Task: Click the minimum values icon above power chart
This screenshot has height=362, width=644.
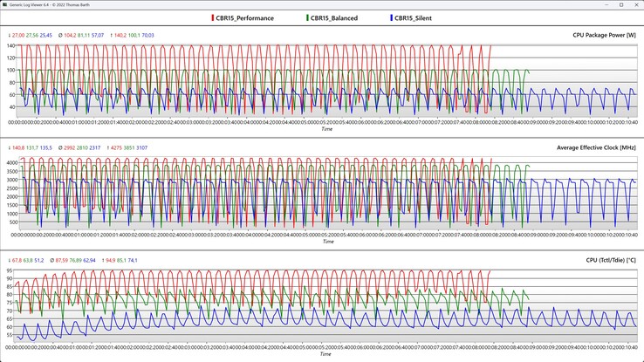Action: (9, 35)
